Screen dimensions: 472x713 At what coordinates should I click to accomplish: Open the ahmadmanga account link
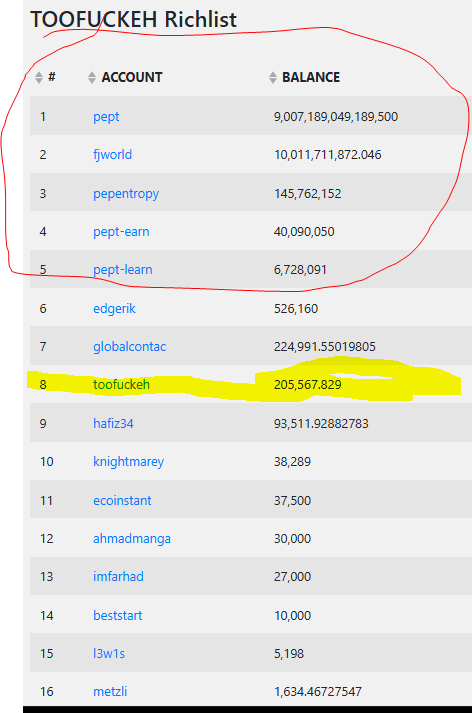pos(132,539)
